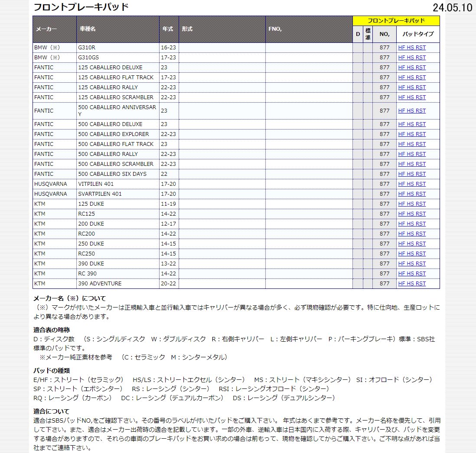Click the 年式 column header
Screen dimensions: 476x453
[x=169, y=29]
